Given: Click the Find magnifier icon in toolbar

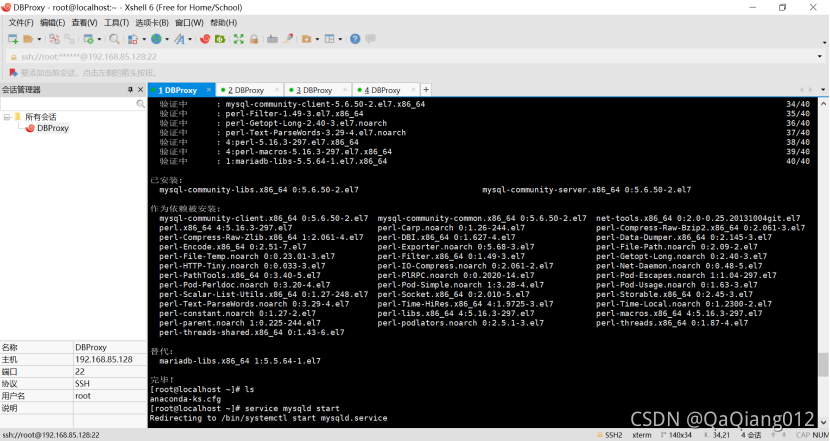Looking at the screenshot, I should [114, 39].
